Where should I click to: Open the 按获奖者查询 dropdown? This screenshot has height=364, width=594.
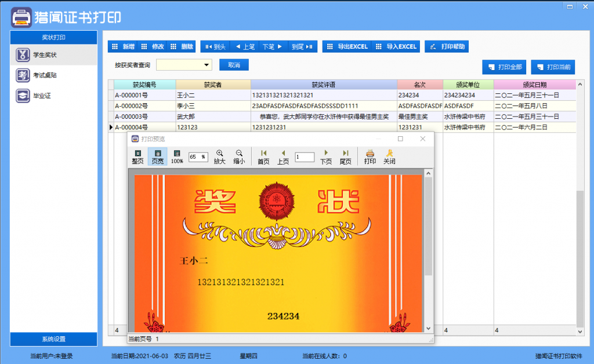point(206,65)
